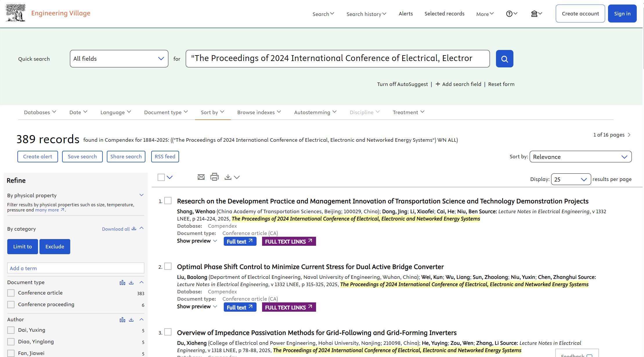Open the institution building icon menu
This screenshot has height=357, width=644.
[x=536, y=14]
